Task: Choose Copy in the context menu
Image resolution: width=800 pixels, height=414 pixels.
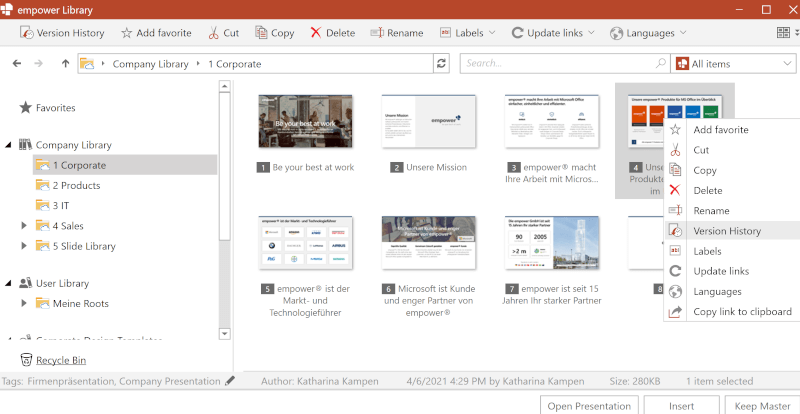Action: tap(732, 171)
